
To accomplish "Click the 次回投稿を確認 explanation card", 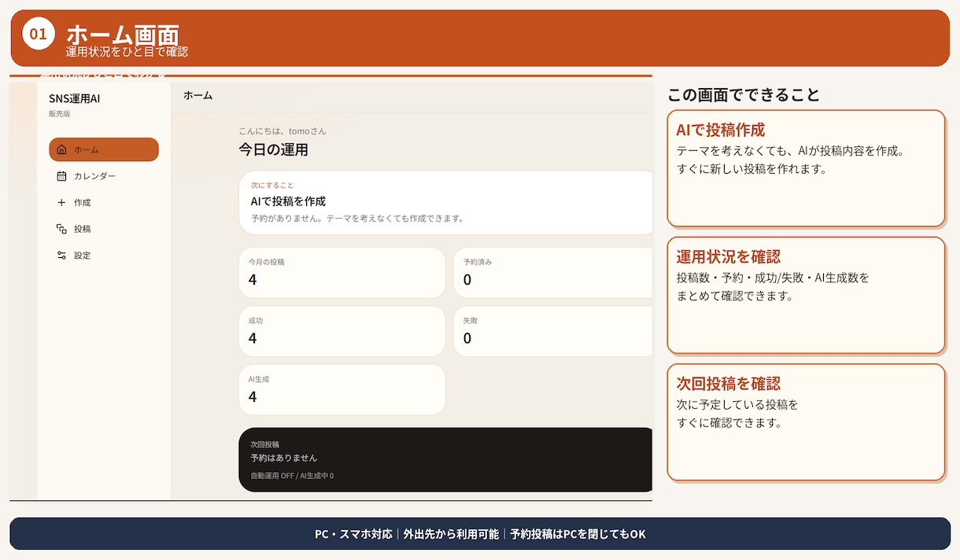I will (806, 422).
